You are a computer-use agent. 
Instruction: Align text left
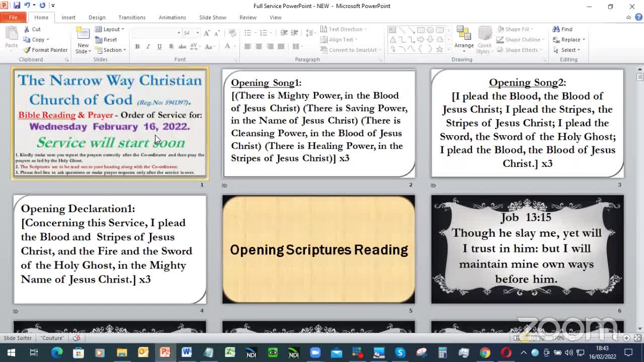(248, 46)
